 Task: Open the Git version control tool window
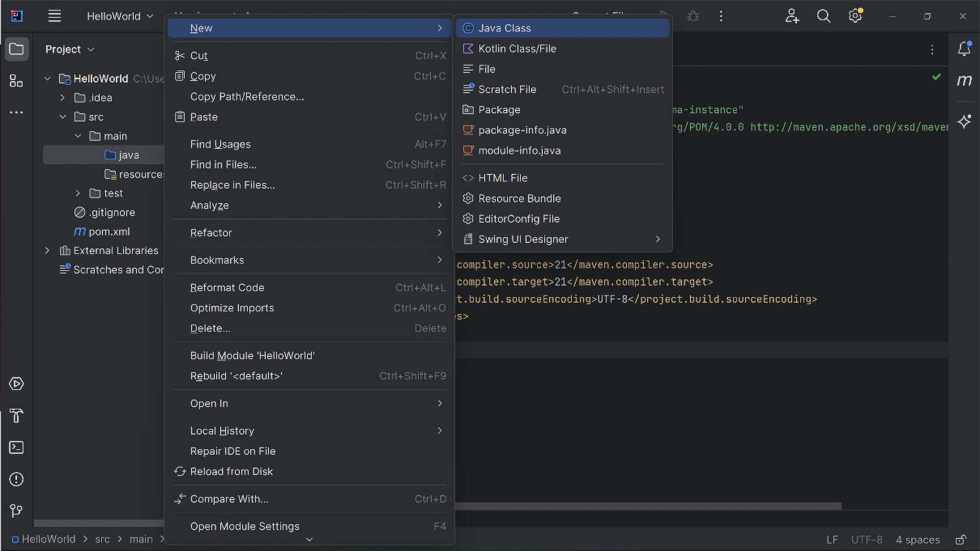point(16,511)
